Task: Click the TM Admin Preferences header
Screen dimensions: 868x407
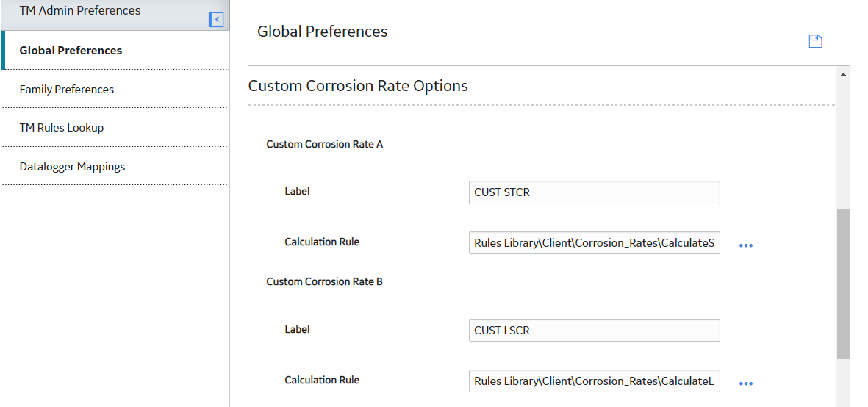Action: point(79,10)
